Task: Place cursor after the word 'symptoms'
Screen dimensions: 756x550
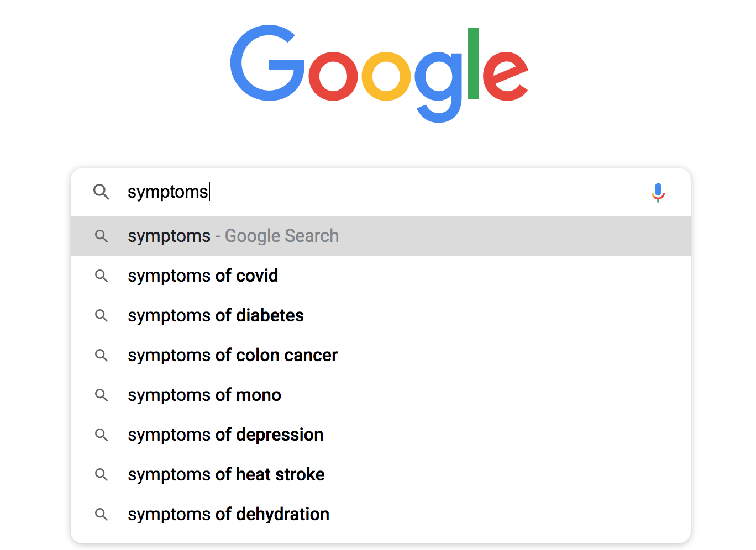Action: click(209, 192)
